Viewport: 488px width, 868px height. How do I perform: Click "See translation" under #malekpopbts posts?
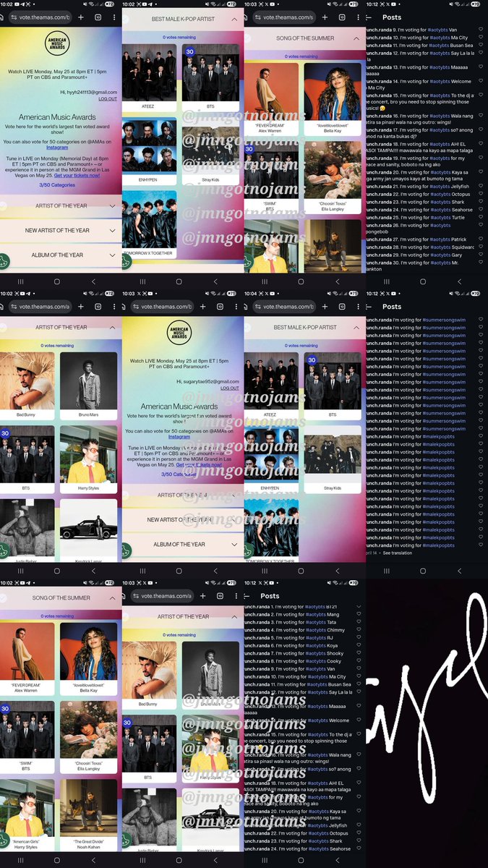(397, 553)
